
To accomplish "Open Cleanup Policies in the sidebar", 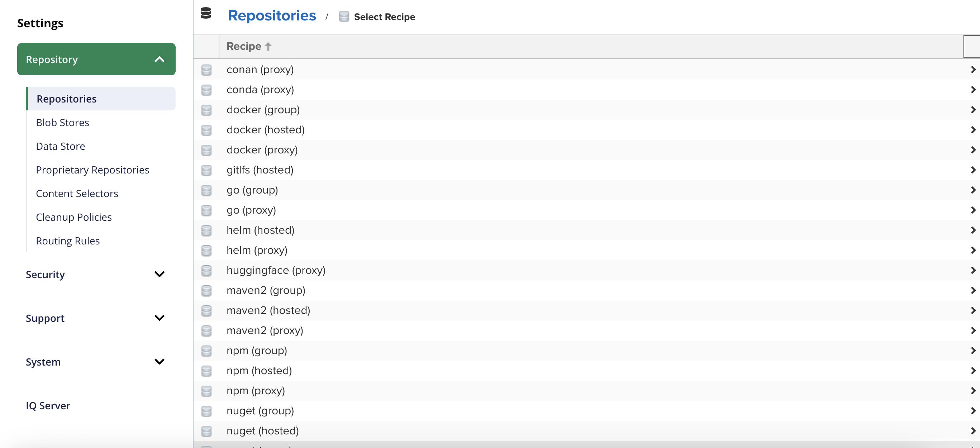I will pos(74,217).
